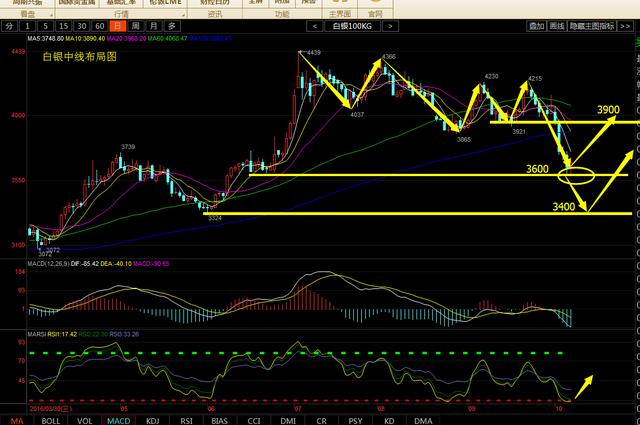Image resolution: width=640 pixels, height=425 pixels.
Task: Go to next instrument with > arrow
Action: [x=390, y=26]
